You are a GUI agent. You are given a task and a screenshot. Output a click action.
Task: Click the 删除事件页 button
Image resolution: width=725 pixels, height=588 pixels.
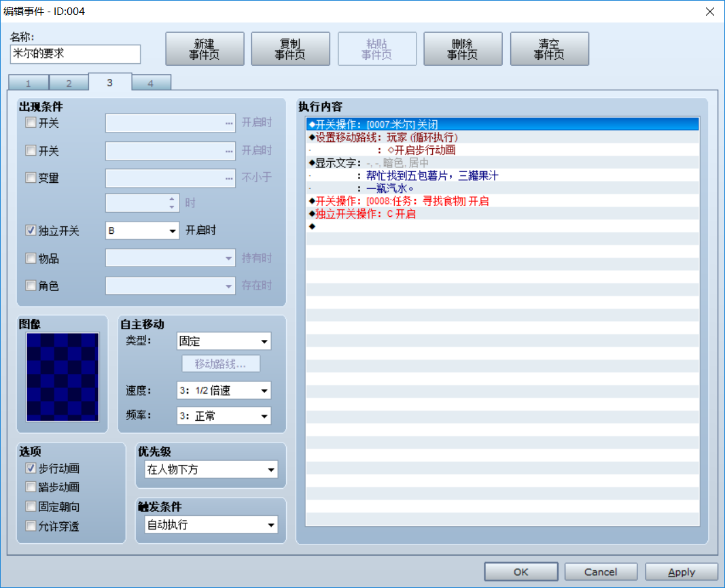pos(463,49)
